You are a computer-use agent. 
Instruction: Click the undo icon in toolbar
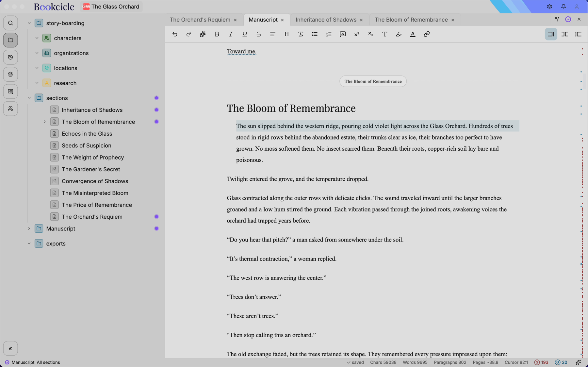pyautogui.click(x=175, y=34)
